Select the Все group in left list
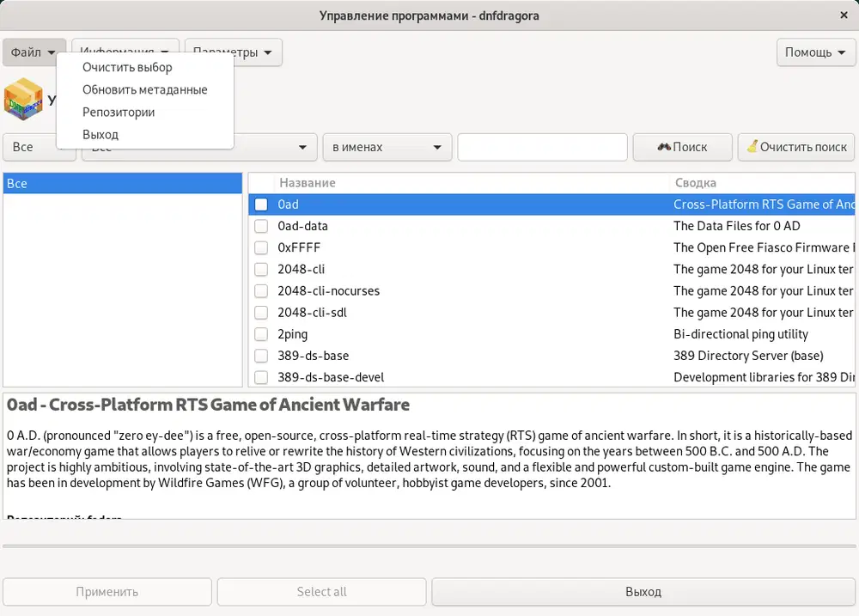Screen dimensions: 859x616 point(123,183)
